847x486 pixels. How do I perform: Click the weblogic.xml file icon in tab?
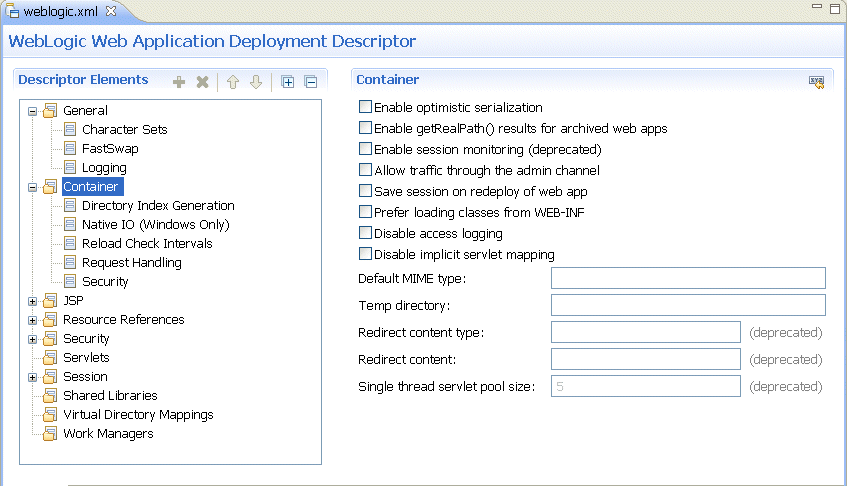click(x=12, y=11)
